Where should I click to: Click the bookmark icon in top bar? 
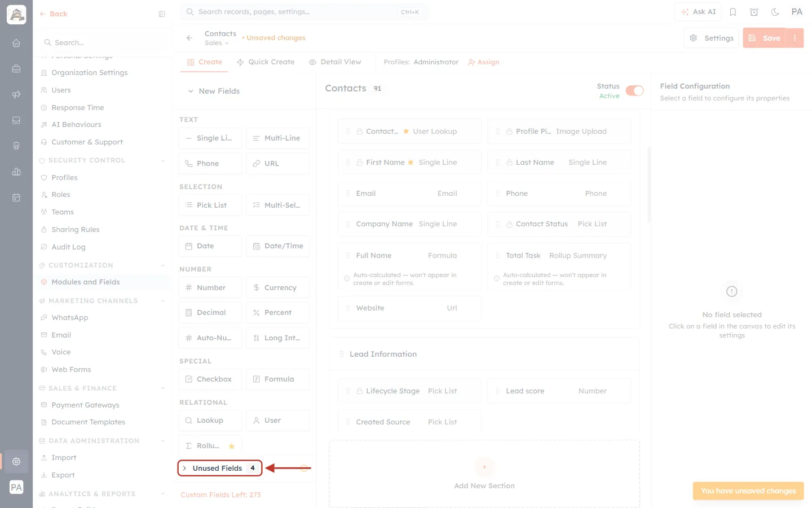coord(733,12)
